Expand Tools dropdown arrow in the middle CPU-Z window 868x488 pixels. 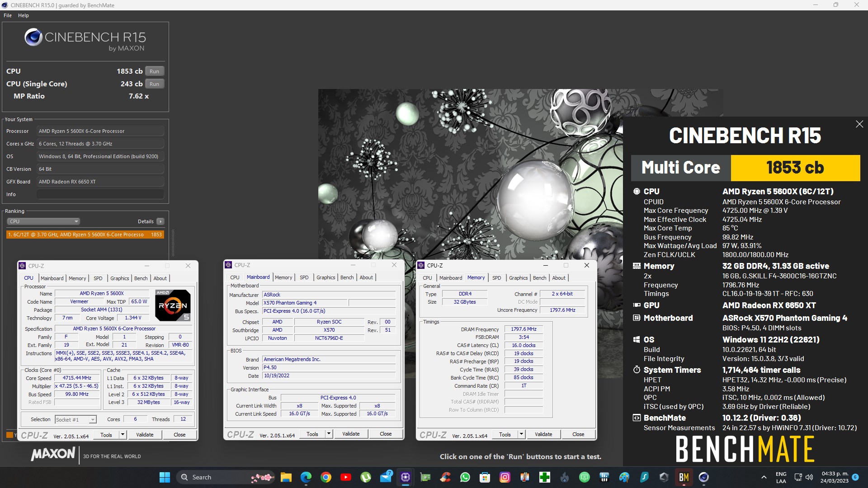pyautogui.click(x=329, y=434)
